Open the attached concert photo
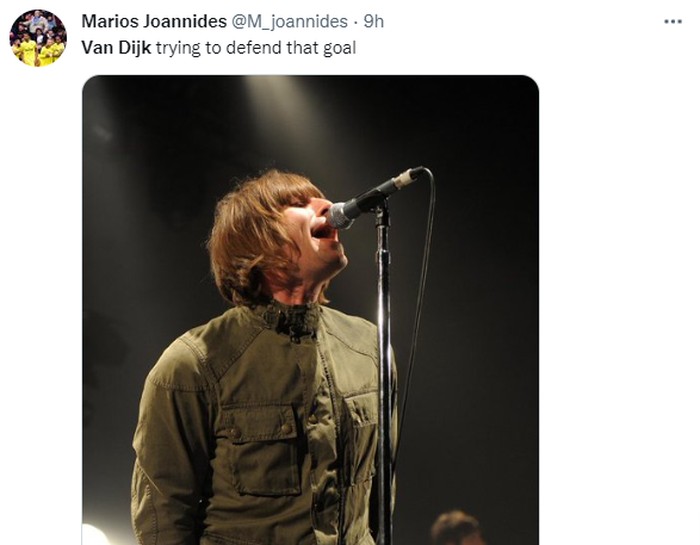The width and height of the screenshot is (700, 545). coord(311,310)
